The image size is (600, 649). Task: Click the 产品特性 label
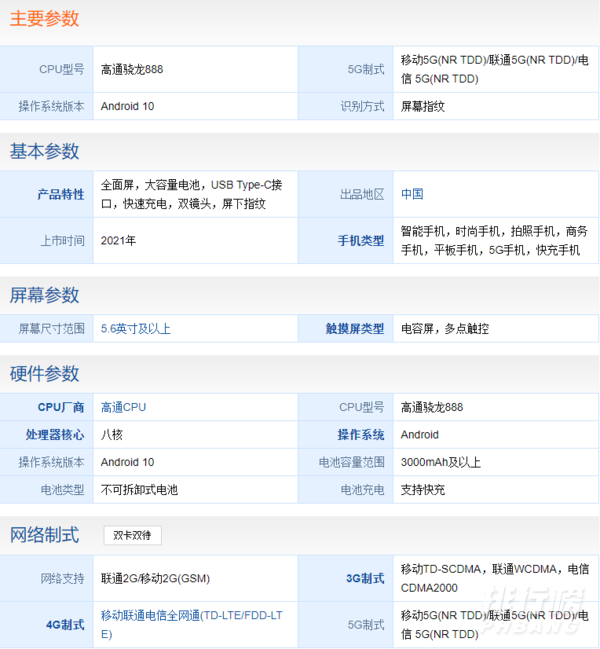click(x=61, y=194)
